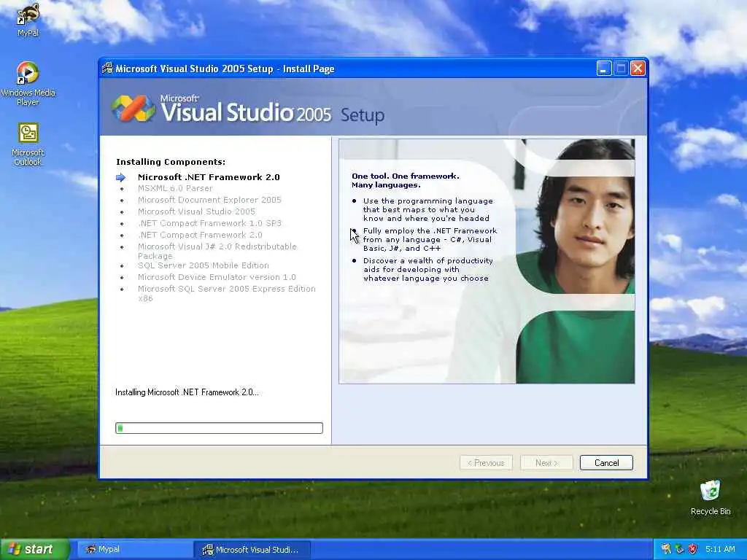Select Microsoft Device Emulator version 1.0
The width and height of the screenshot is (747, 560).
point(216,277)
